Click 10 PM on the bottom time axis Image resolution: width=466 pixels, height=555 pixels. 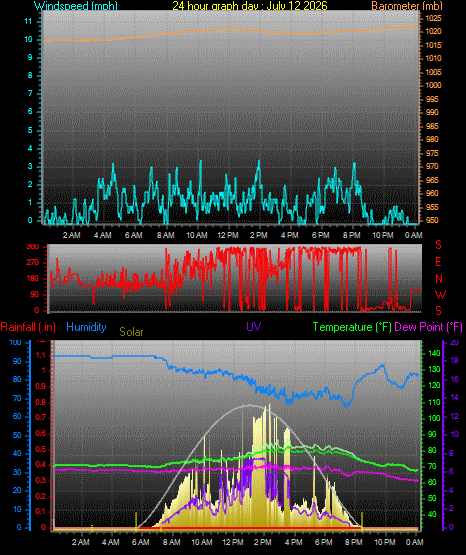(x=385, y=542)
